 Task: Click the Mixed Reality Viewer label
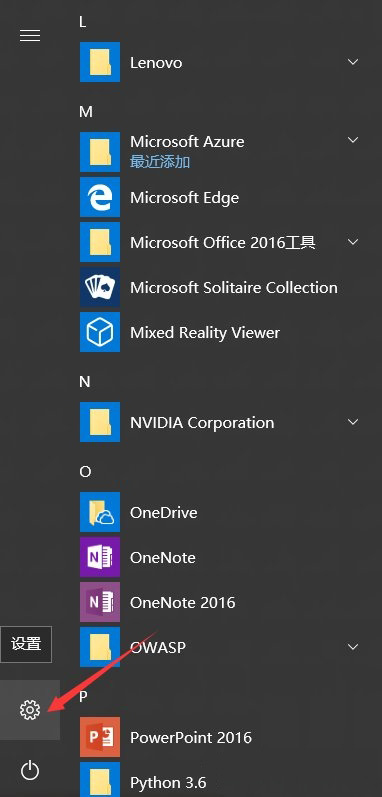point(205,333)
